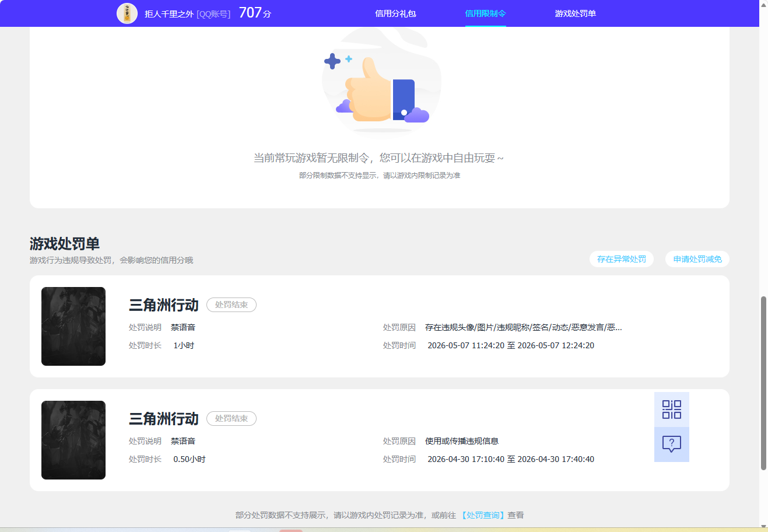Click the 707分 credit score
This screenshot has width=768, height=532.
click(x=255, y=13)
